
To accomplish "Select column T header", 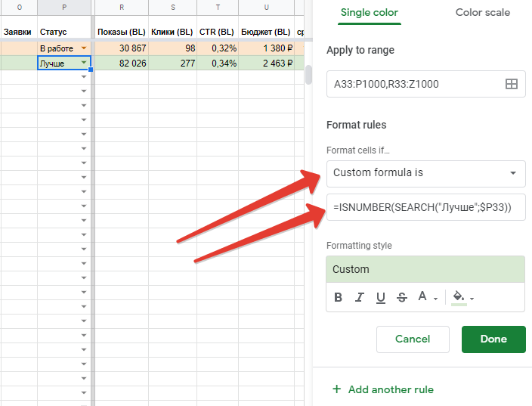I will [218, 8].
